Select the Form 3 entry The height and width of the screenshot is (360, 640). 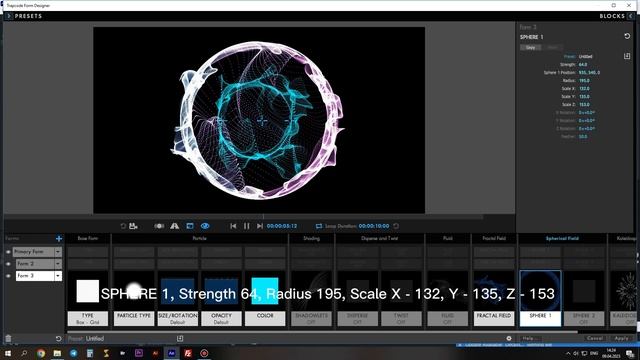click(35, 276)
